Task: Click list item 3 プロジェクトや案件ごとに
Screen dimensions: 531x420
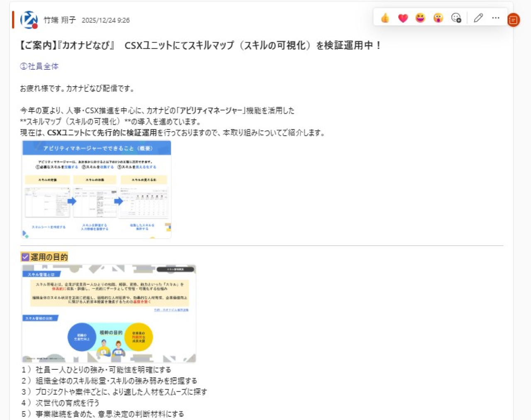Action: [x=114, y=392]
